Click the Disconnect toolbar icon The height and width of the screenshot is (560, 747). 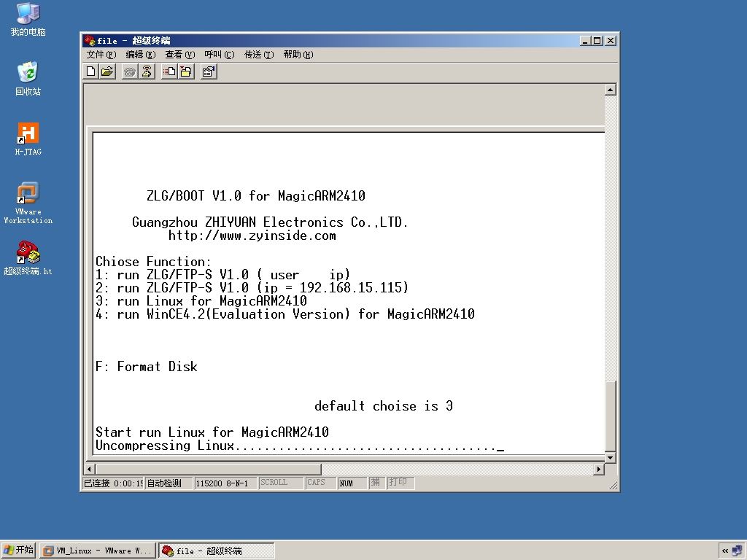pos(147,72)
